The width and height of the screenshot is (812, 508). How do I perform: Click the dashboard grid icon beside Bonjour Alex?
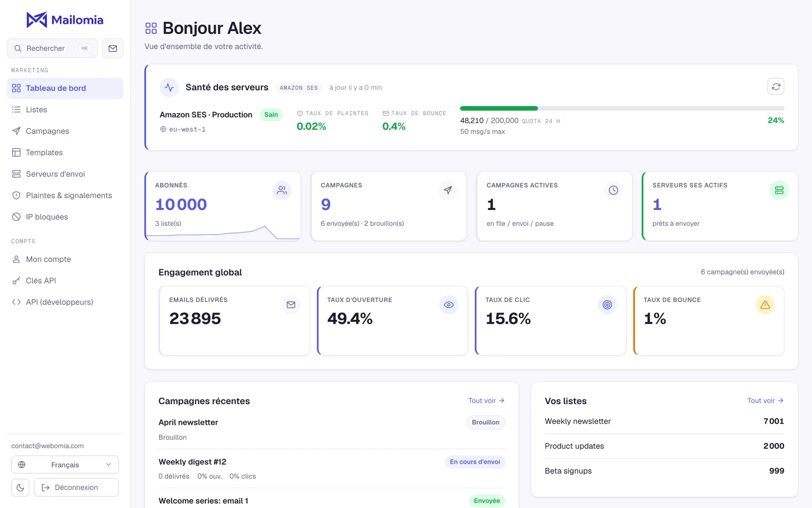point(151,28)
